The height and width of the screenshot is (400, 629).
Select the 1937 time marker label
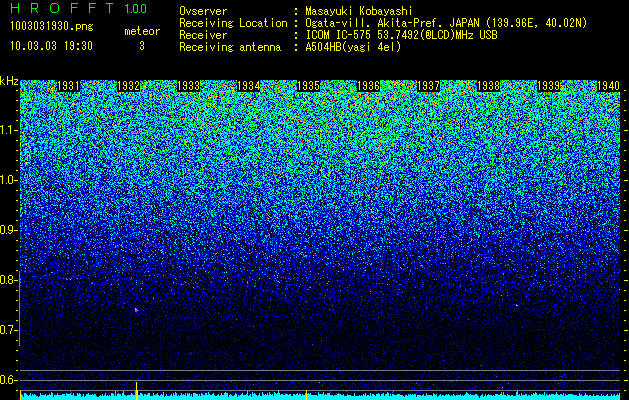pyautogui.click(x=428, y=86)
